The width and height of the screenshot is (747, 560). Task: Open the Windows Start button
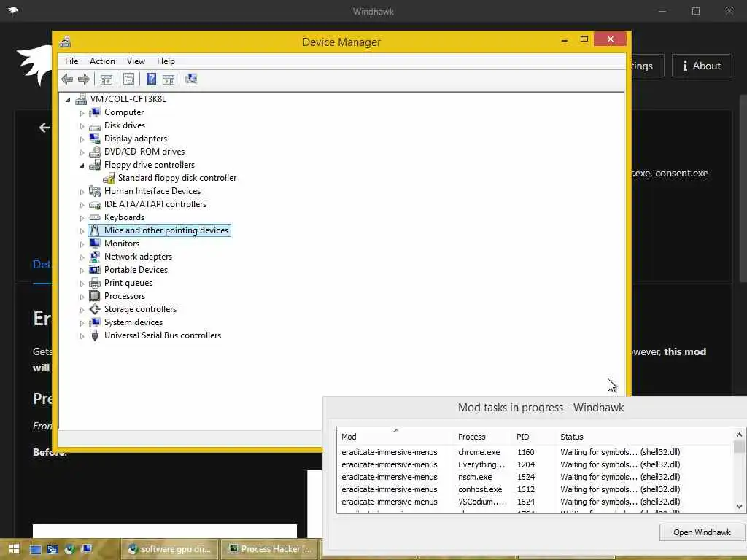14,549
